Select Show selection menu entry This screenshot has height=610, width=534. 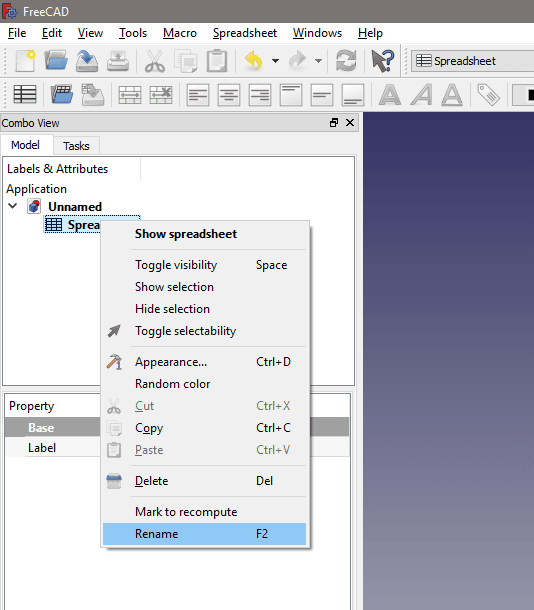pyautogui.click(x=205, y=287)
